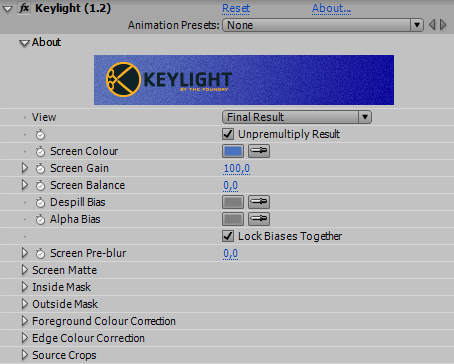The image size is (454, 364).
Task: Enable Despill Bias stopwatch
Action: coord(40,203)
